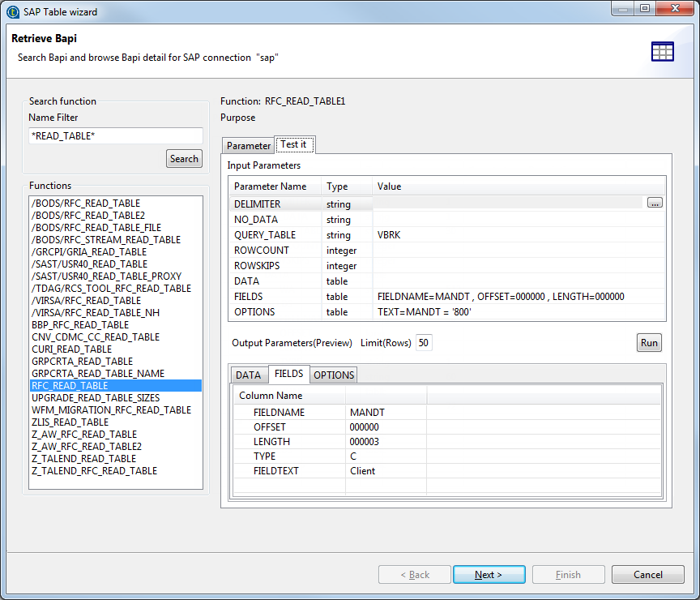This screenshot has width=700, height=600.
Task: Open the DATA output tab
Action: (248, 375)
